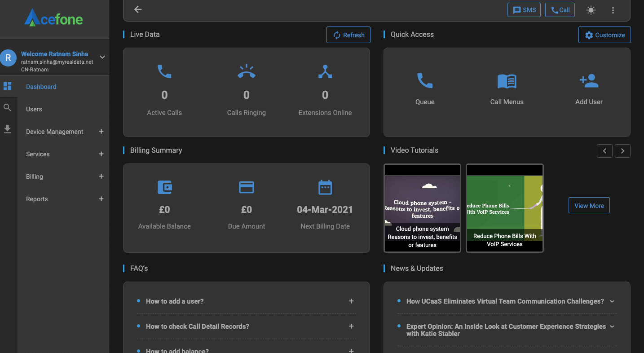Expand the user profile dropdown chevron
This screenshot has height=353, width=644.
click(102, 57)
